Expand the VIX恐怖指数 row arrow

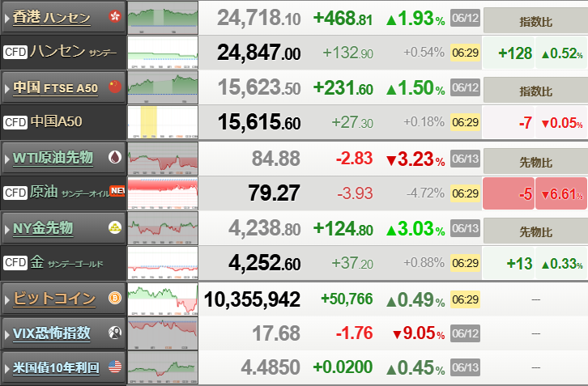[x=6, y=334]
